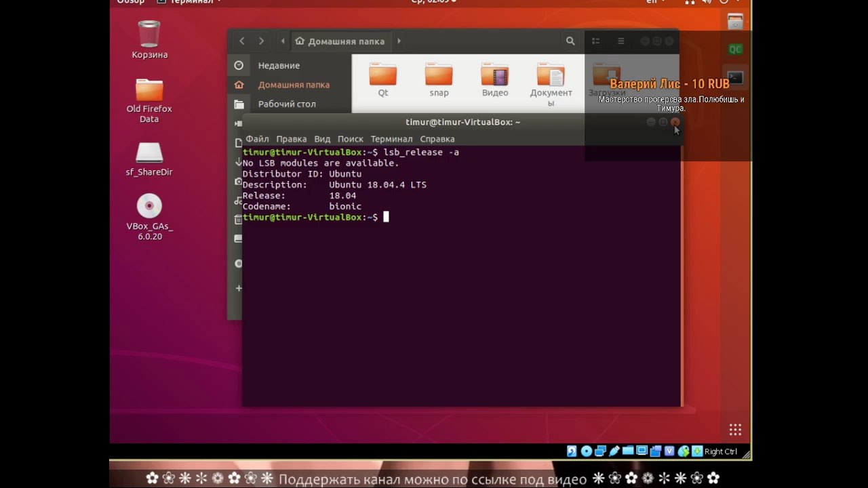Select the Qt folder
This screenshot has width=868, height=488.
(x=383, y=80)
